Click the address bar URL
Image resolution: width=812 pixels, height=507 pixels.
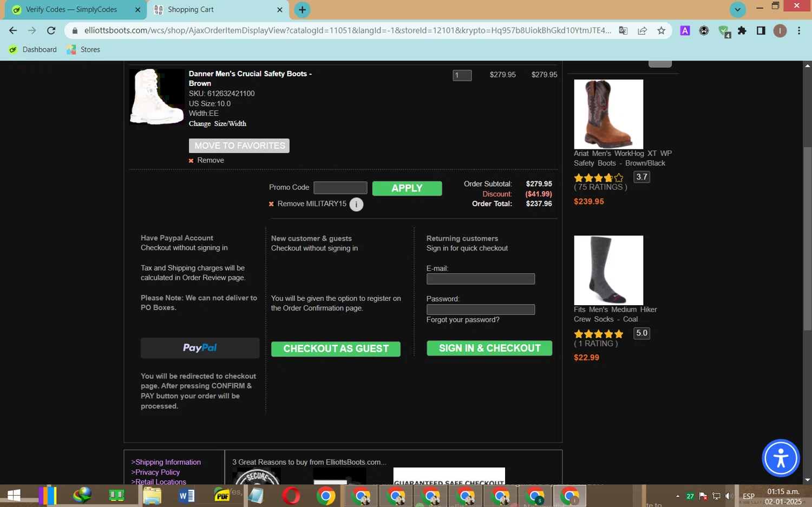(x=348, y=30)
